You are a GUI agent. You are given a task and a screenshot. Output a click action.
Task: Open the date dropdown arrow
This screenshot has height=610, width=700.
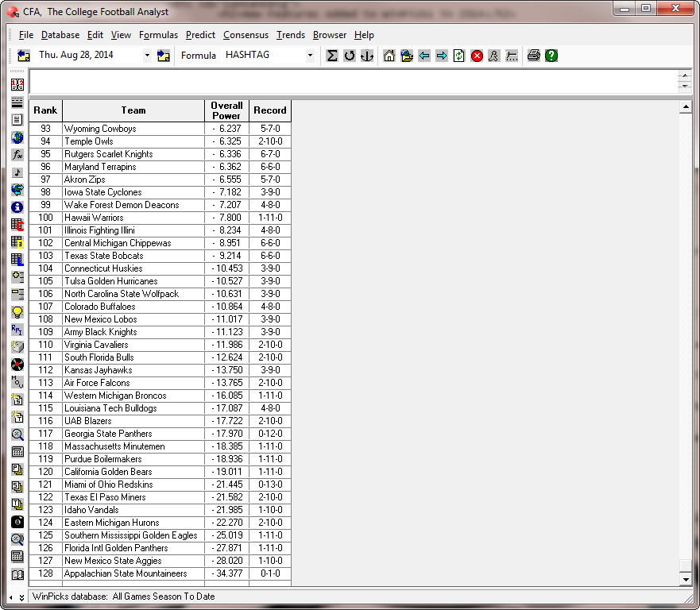pos(147,56)
